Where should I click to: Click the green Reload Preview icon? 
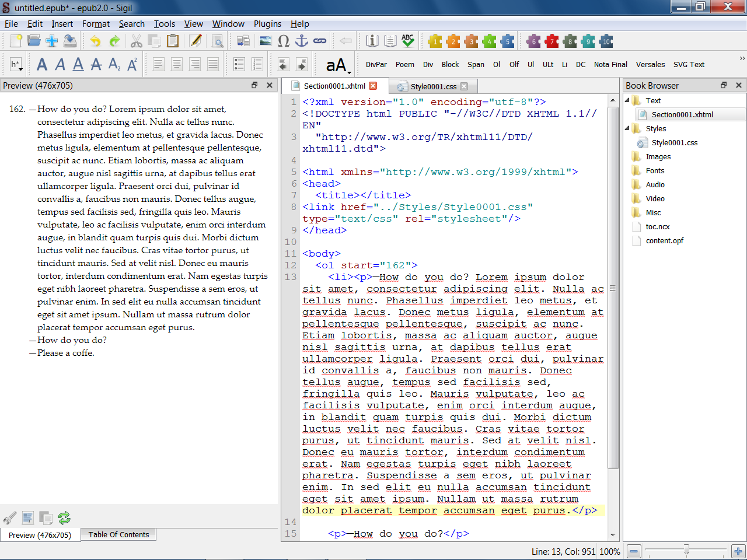pos(64,517)
